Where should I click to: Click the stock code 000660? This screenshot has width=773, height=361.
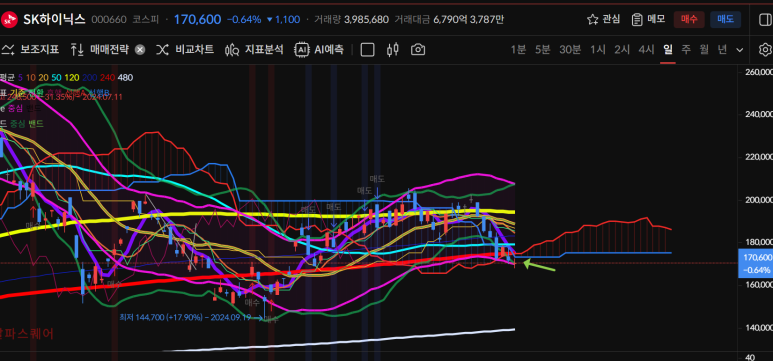(108, 20)
